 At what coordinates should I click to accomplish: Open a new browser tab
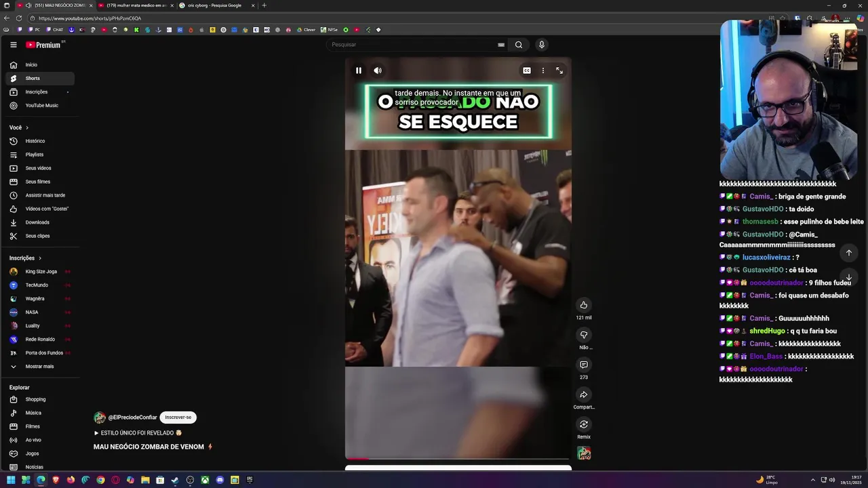[264, 5]
